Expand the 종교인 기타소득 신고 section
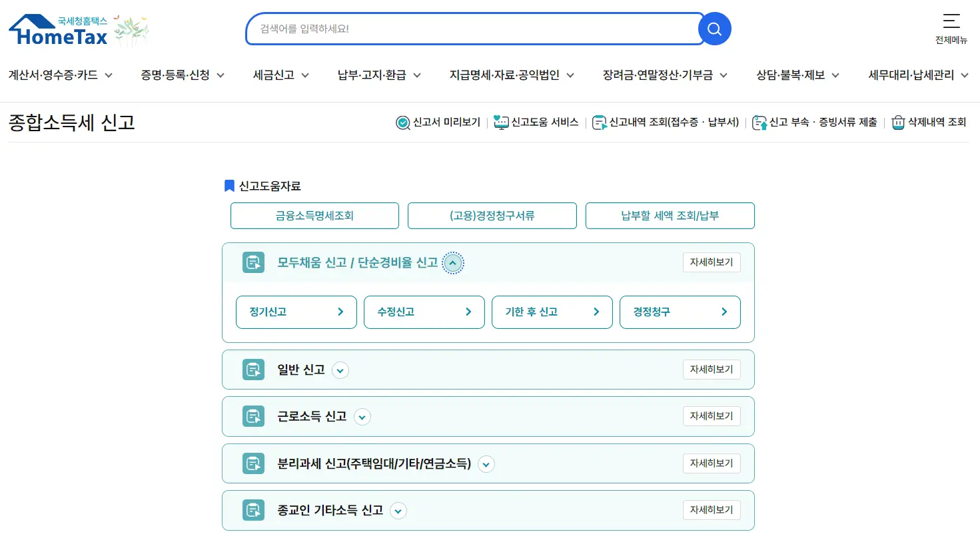Image resolution: width=980 pixels, height=538 pixels. 398,510
